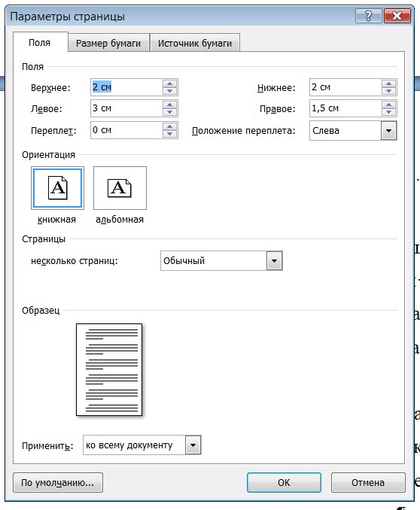Increase the Верхнее margin value
Image resolution: width=420 pixels, height=510 pixels.
coord(169,83)
